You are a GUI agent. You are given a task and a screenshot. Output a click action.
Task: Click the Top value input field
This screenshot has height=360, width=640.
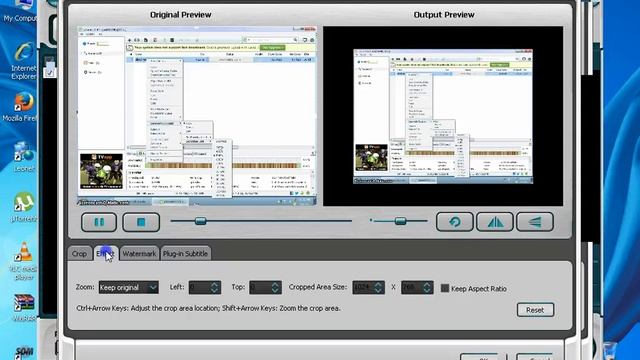(x=260, y=287)
